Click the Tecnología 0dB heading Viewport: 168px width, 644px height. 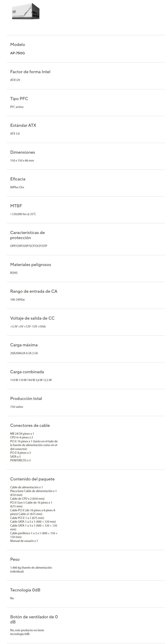tap(25, 590)
